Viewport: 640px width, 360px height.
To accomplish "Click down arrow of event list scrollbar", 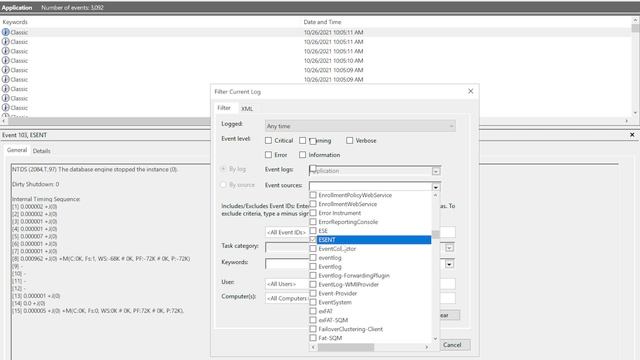I will pos(635,113).
